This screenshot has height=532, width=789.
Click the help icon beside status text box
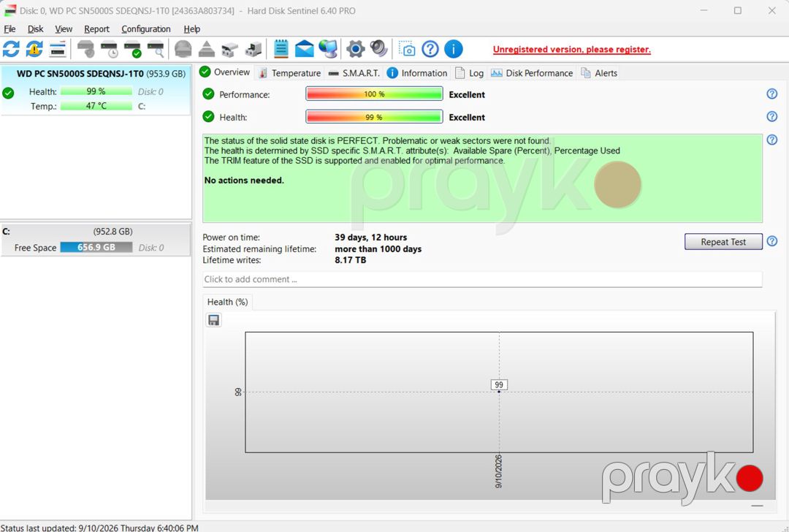[771, 140]
